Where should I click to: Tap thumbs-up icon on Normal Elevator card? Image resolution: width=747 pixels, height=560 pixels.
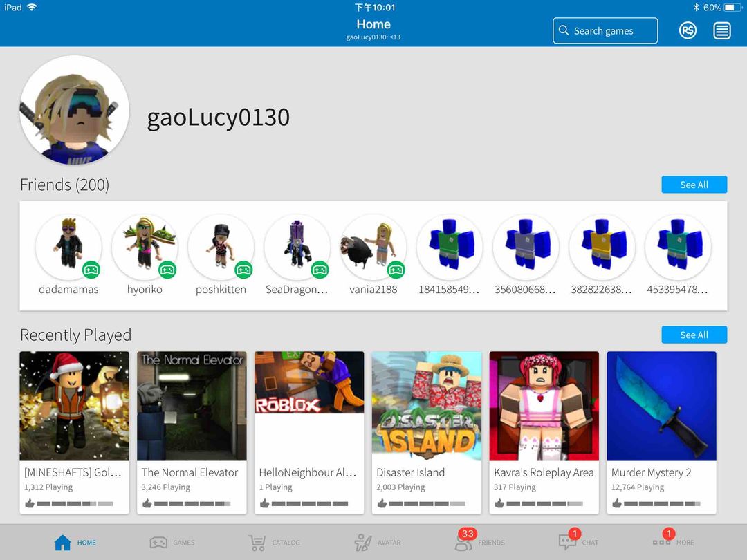tap(147, 503)
